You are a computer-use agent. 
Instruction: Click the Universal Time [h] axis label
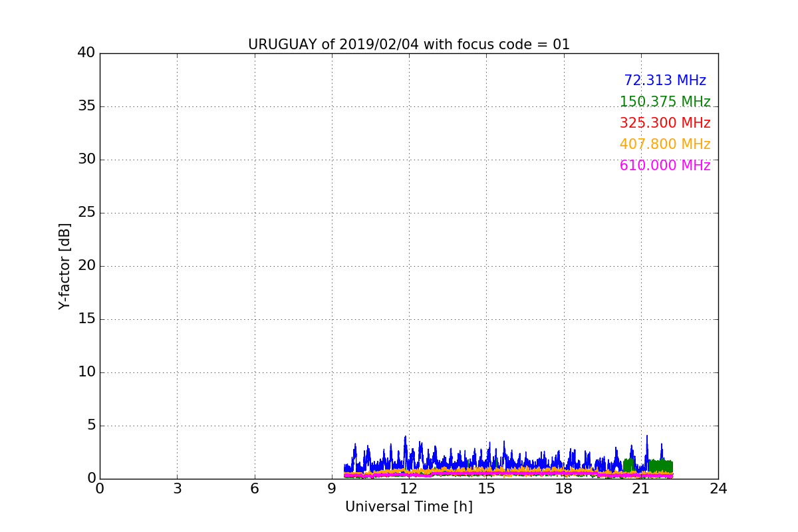pyautogui.click(x=409, y=507)
